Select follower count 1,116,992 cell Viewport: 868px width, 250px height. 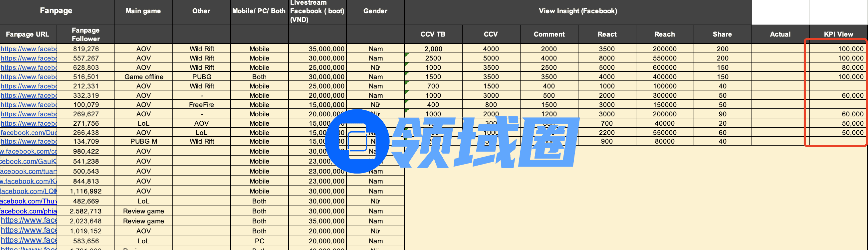(86, 191)
